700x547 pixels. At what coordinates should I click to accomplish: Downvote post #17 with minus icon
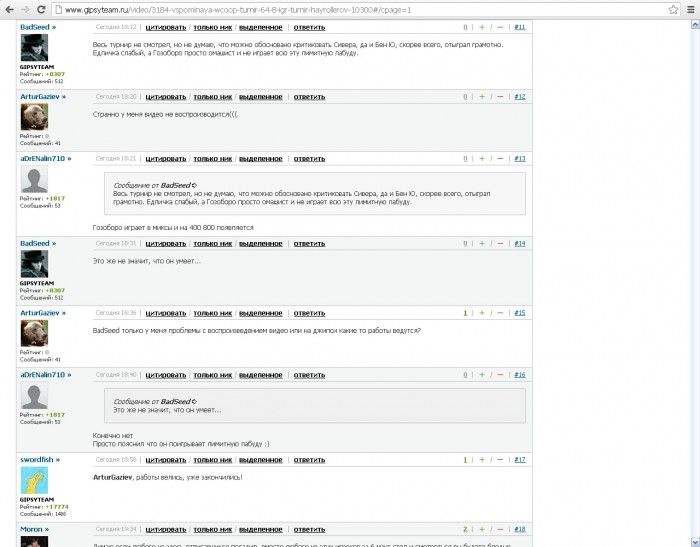tap(500, 459)
